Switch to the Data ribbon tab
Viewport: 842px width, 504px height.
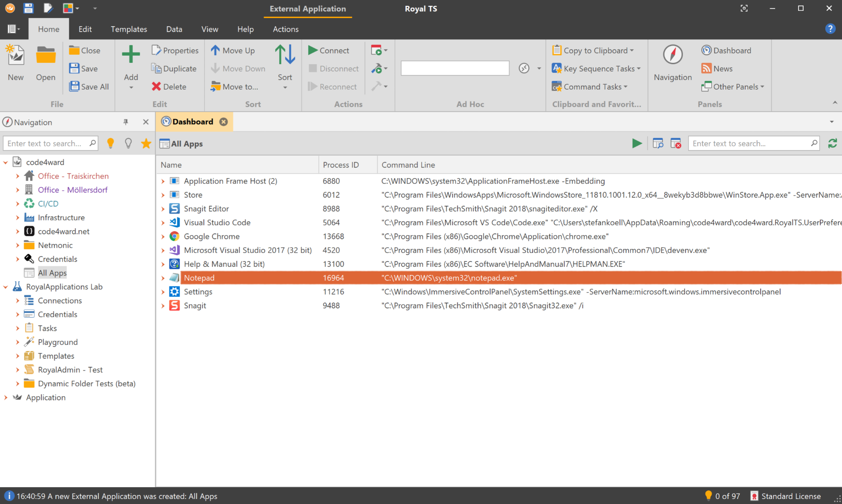174,29
